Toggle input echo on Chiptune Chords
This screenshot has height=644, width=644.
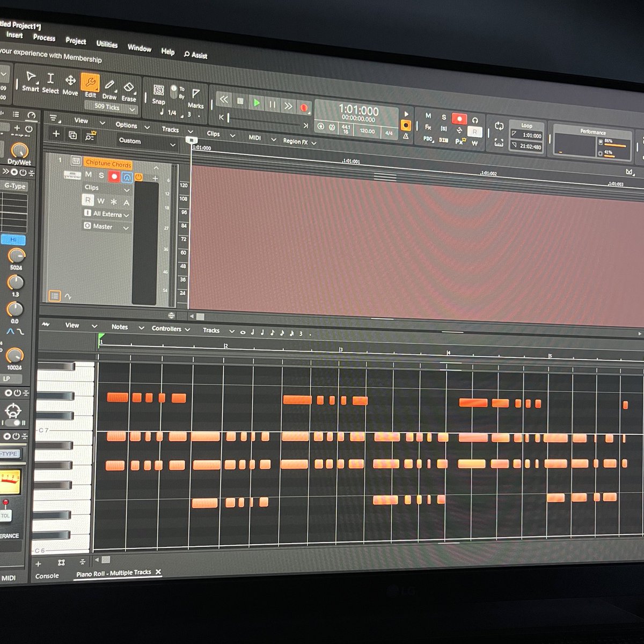click(x=127, y=177)
